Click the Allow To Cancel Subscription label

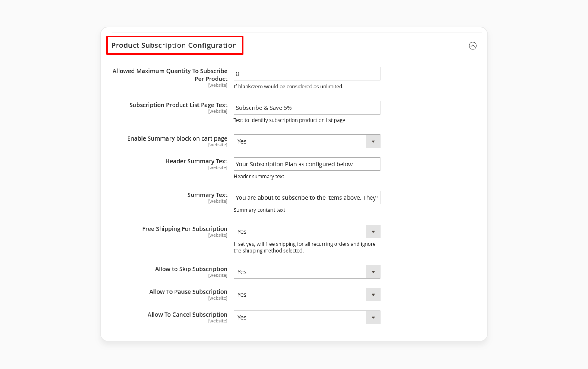(x=187, y=315)
